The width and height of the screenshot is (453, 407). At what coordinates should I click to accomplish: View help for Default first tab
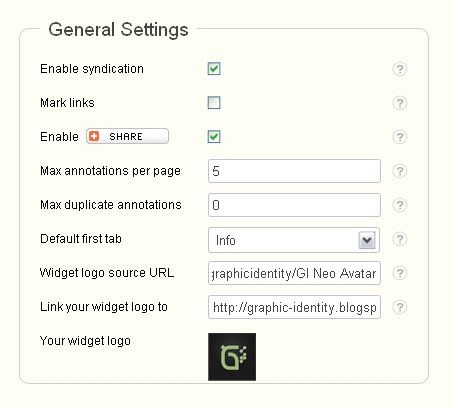[399, 239]
